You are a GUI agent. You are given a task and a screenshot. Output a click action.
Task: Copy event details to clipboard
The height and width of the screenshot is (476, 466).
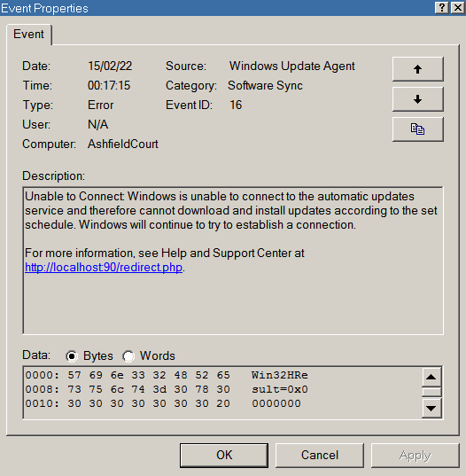[418, 129]
